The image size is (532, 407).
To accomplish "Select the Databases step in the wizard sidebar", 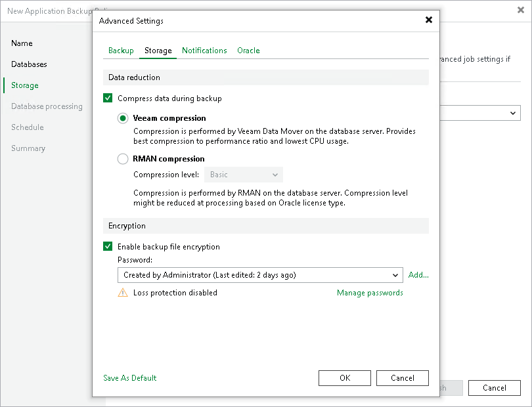I will [x=30, y=64].
